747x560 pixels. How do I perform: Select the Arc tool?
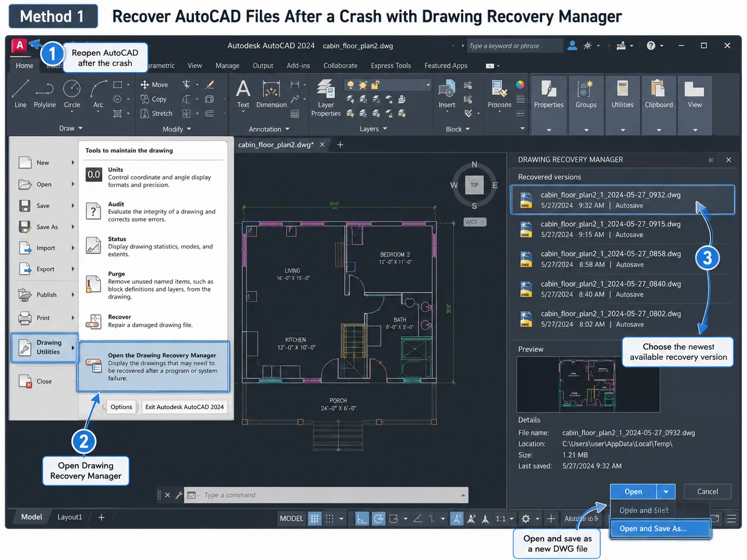pyautogui.click(x=98, y=93)
